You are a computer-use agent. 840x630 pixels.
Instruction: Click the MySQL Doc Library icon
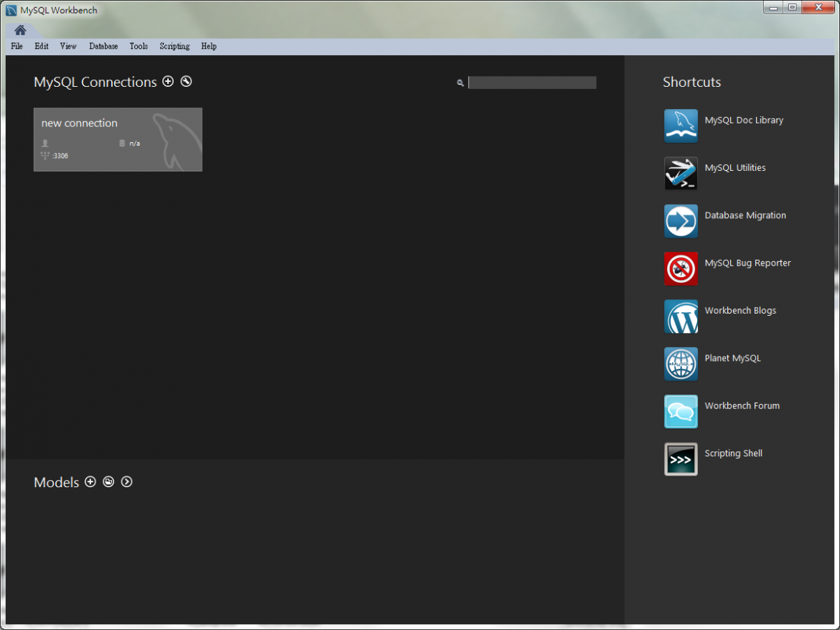pos(681,126)
